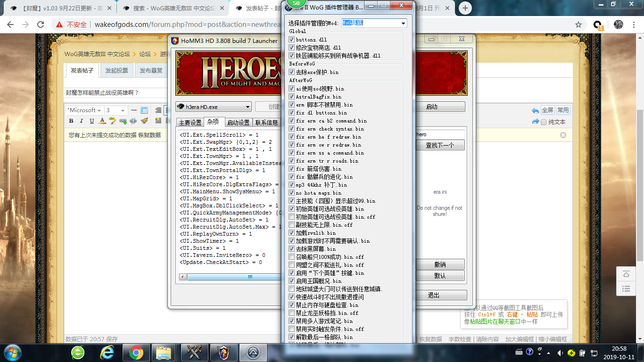The width and height of the screenshot is (644, 362).
Task: Click the blue undo arrow in editor
Action: (535, 110)
